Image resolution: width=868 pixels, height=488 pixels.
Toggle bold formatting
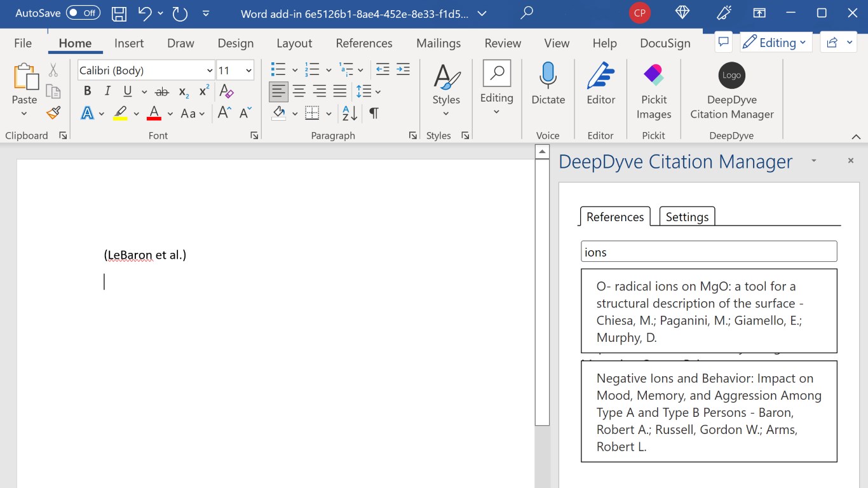pyautogui.click(x=88, y=91)
